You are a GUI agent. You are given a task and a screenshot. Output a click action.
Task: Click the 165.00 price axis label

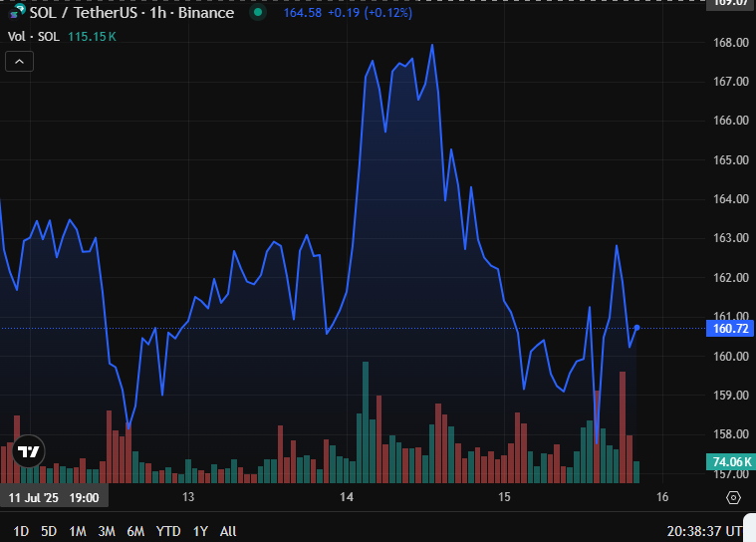tap(731, 159)
